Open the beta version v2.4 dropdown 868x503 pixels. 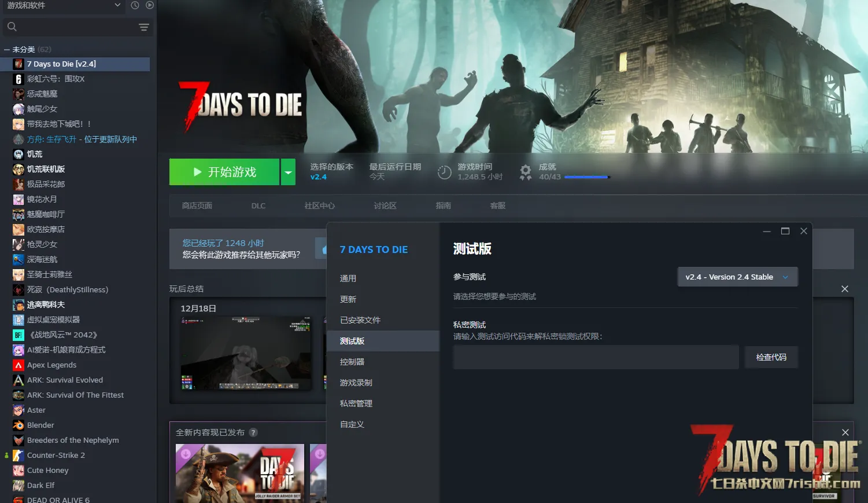pos(737,277)
